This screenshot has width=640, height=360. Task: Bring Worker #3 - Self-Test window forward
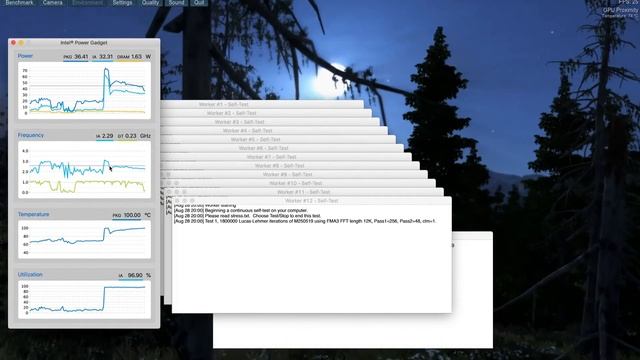point(239,122)
